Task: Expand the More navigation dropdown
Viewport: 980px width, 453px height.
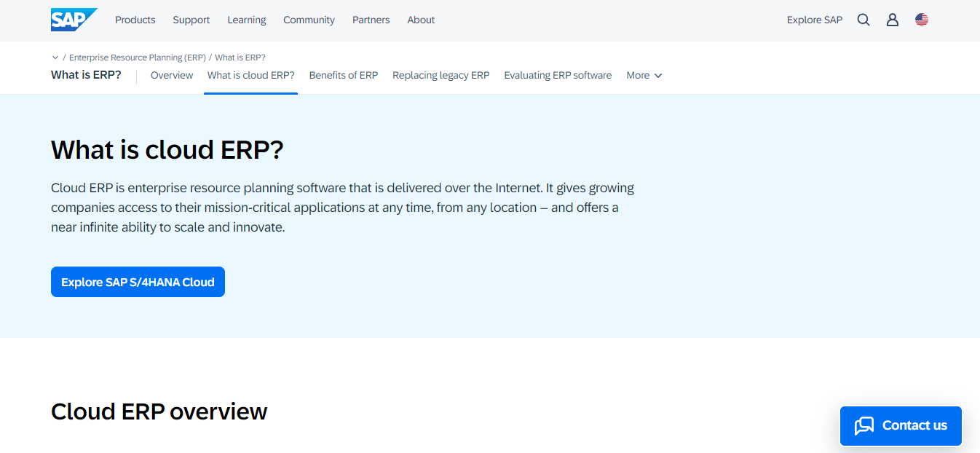Action: pos(644,76)
